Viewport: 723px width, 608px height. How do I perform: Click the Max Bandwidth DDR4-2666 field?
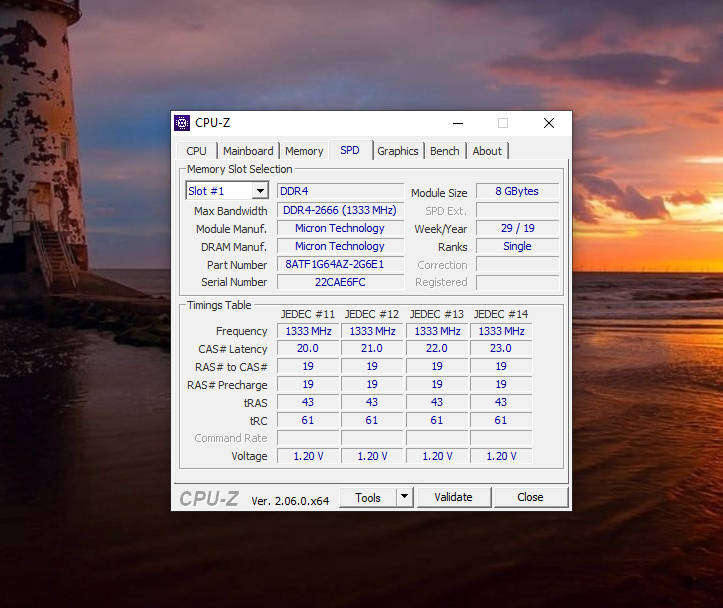[x=340, y=210]
